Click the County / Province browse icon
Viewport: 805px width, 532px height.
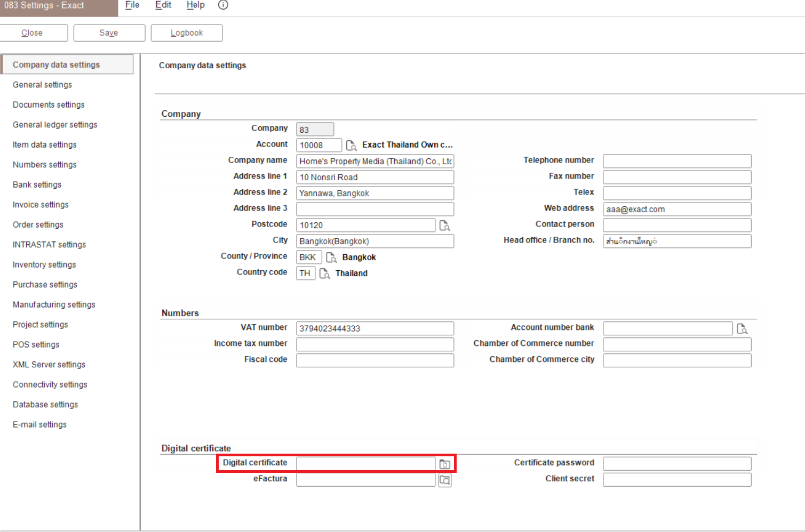click(x=331, y=257)
